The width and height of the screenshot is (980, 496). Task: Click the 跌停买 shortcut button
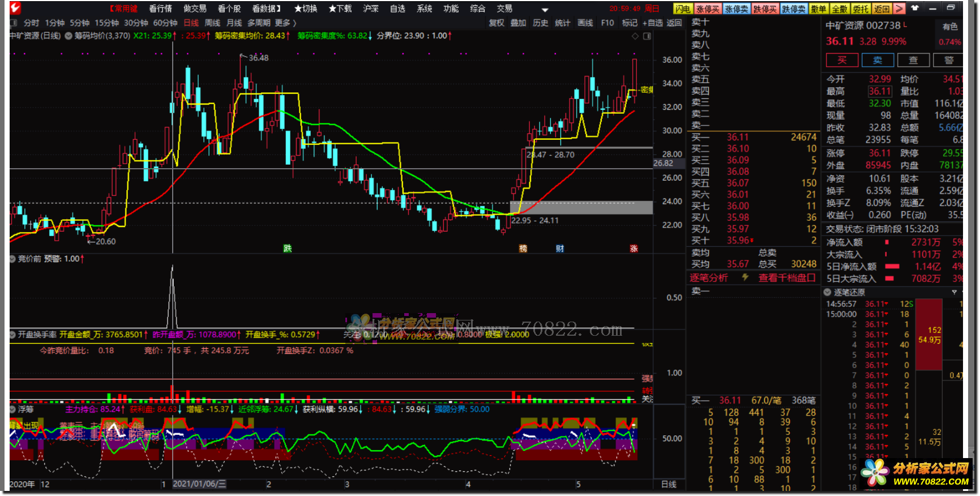tap(765, 9)
